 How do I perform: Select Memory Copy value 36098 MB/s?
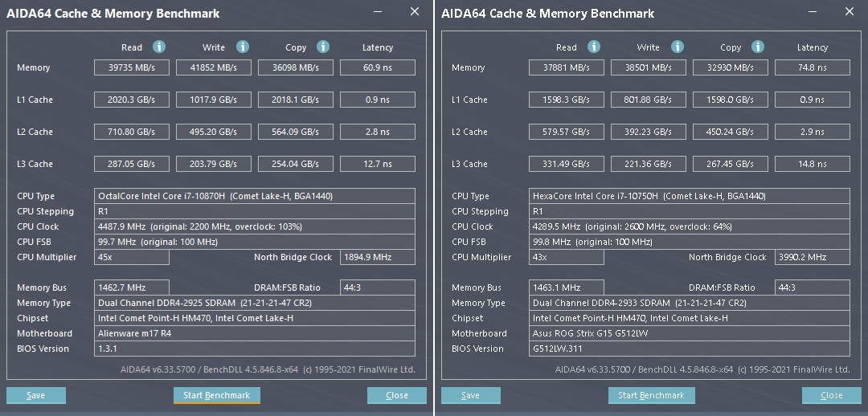click(x=296, y=67)
